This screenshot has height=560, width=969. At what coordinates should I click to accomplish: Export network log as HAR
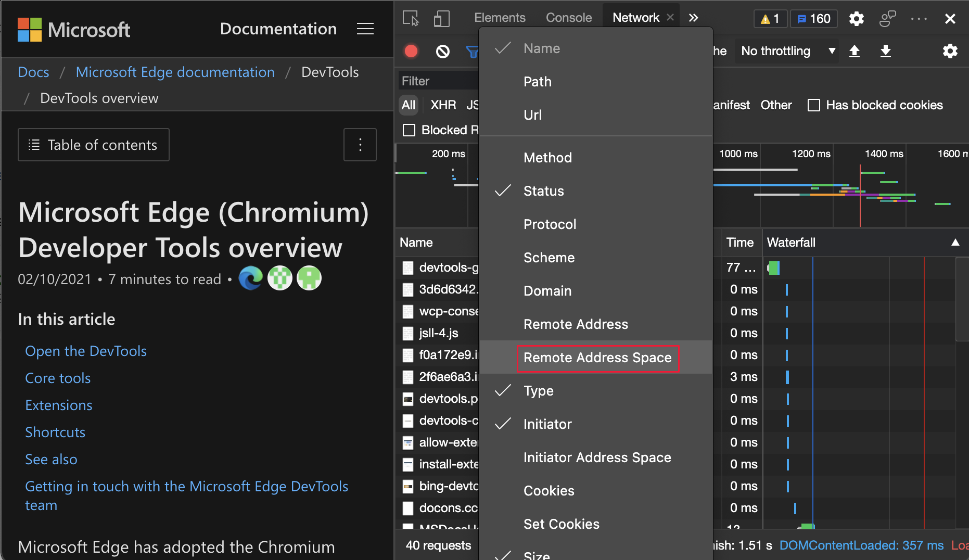886,51
